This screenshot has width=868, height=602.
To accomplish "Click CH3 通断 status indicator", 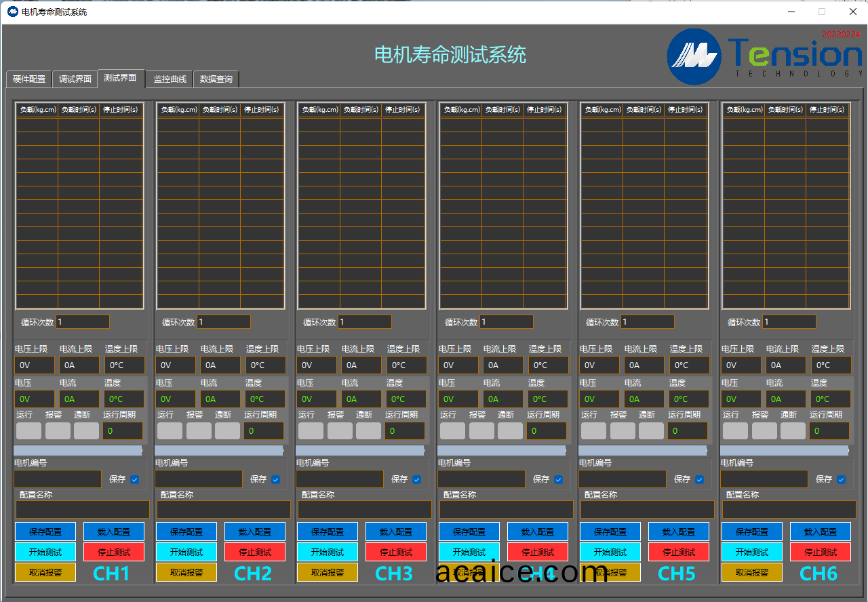I will click(368, 430).
